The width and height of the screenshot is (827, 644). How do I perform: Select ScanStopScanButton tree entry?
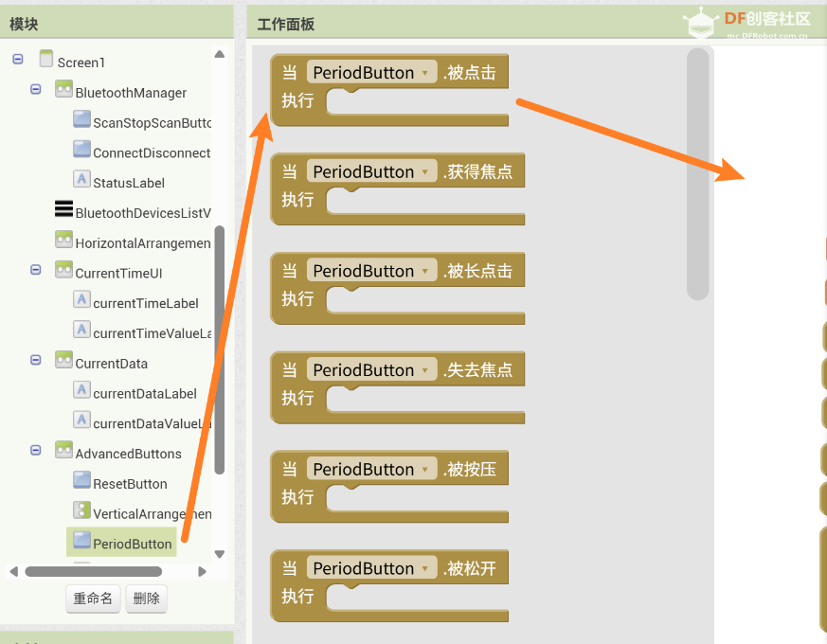point(153,123)
